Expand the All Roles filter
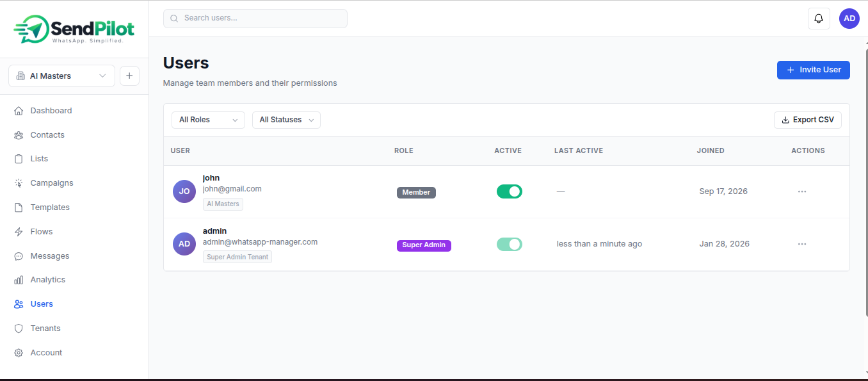The width and height of the screenshot is (868, 381). coord(208,120)
